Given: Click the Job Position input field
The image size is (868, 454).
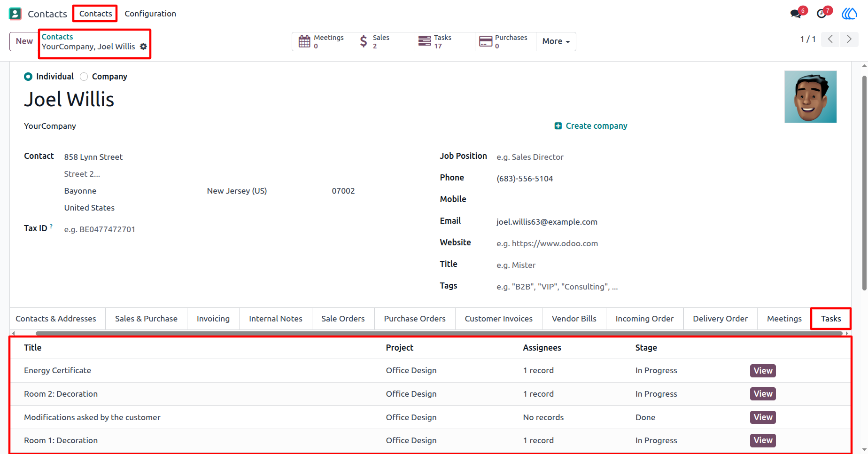Looking at the screenshot, I should tap(667, 157).
